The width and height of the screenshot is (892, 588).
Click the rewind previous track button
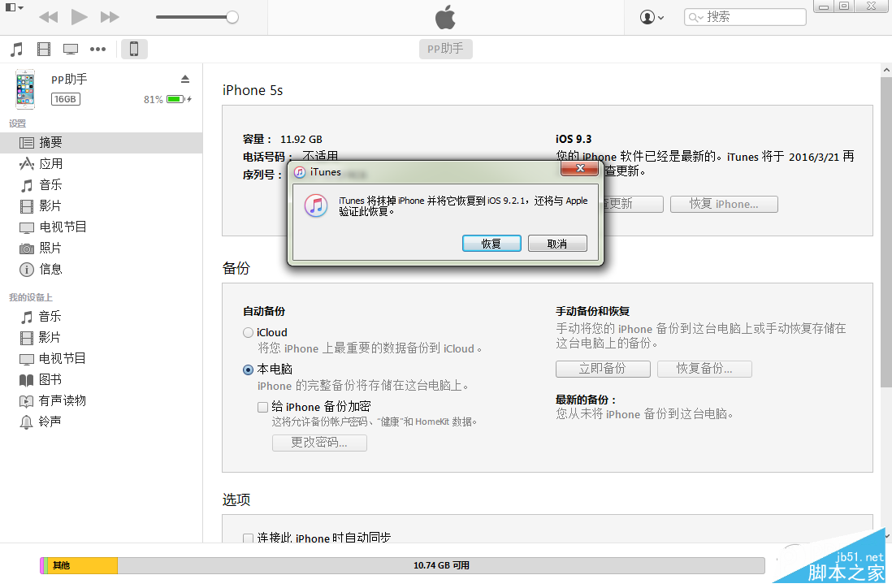pos(49,17)
